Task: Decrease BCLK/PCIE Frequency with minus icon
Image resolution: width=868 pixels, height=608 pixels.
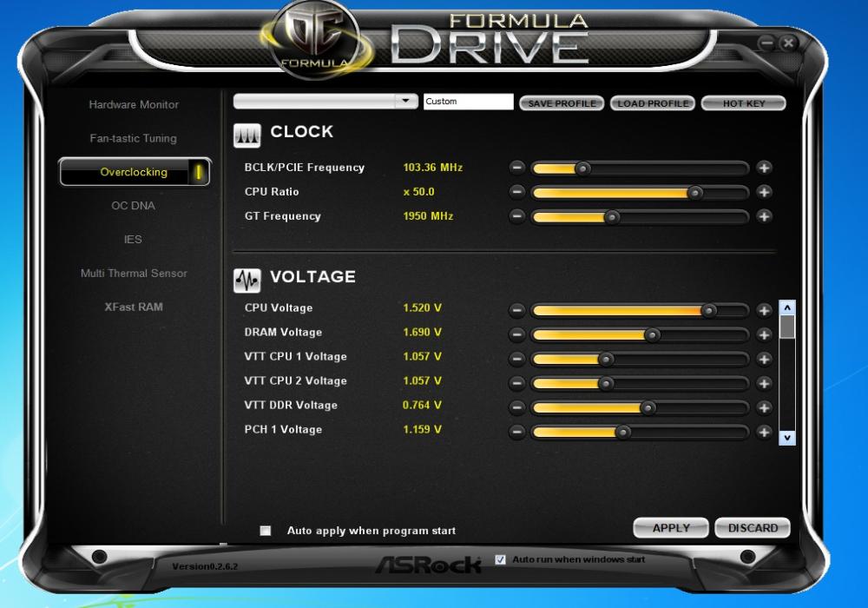Action: point(517,168)
